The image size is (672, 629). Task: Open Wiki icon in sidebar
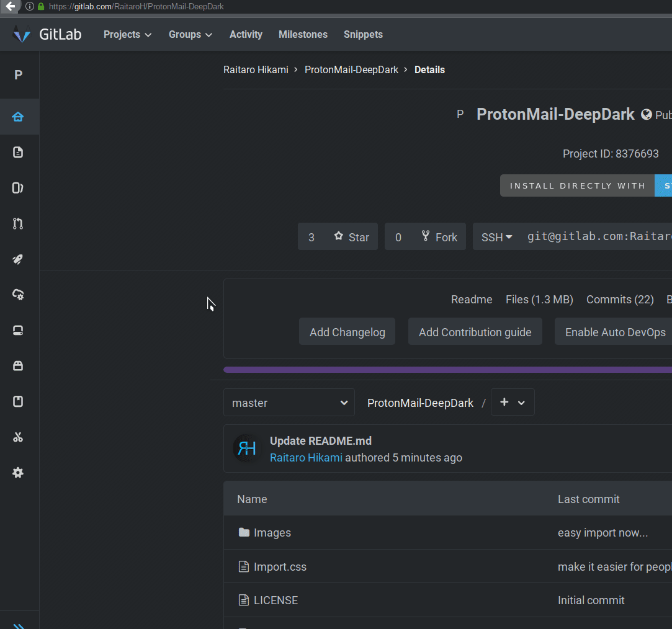[18, 401]
